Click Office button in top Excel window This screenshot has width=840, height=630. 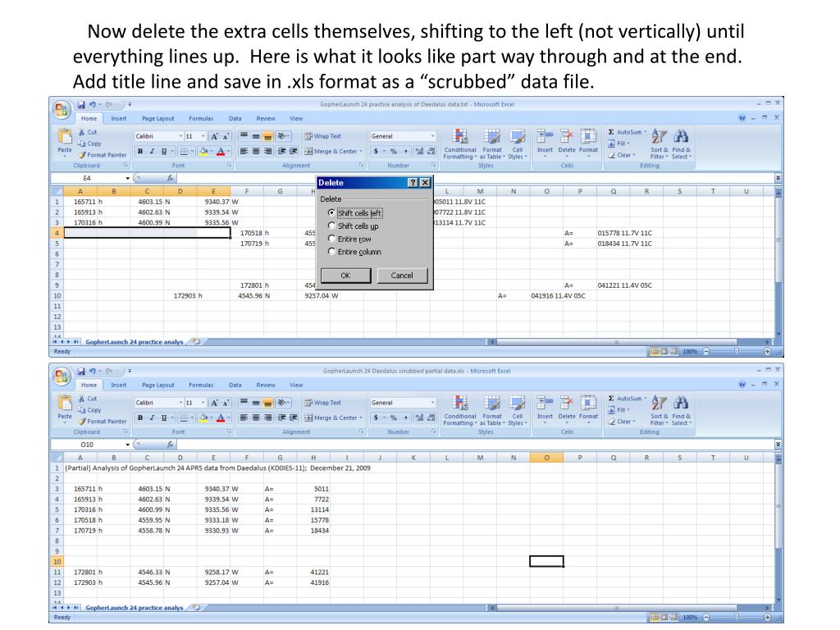(62, 110)
